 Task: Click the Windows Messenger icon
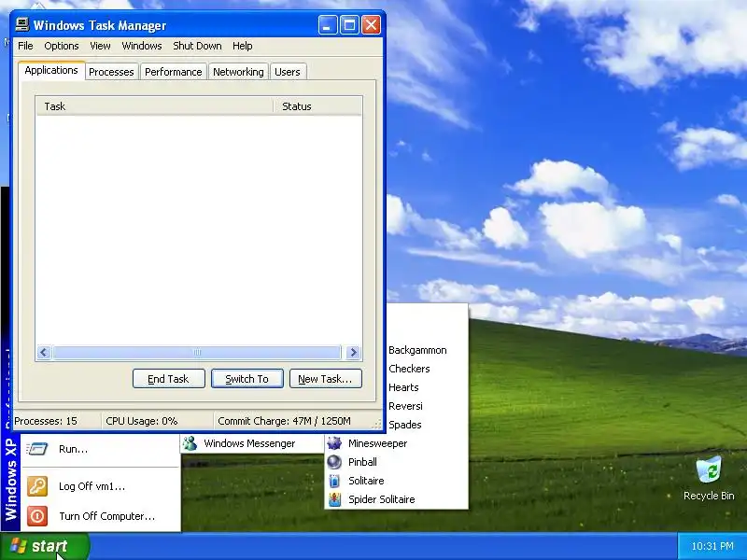pyautogui.click(x=190, y=443)
